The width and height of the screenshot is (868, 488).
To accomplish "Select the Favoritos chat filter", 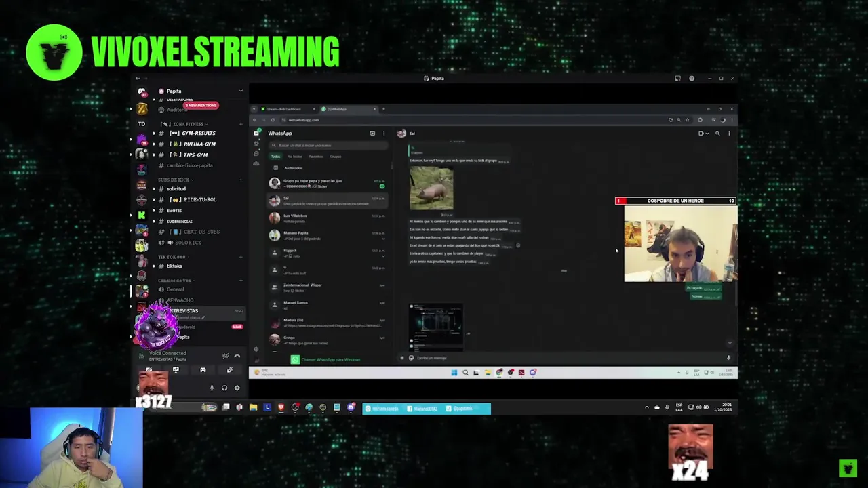I will (316, 157).
